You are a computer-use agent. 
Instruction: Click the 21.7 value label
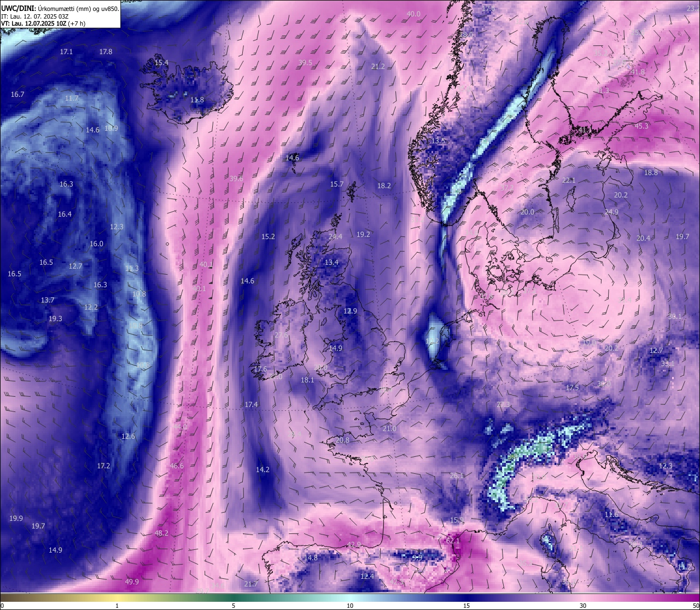(251, 584)
